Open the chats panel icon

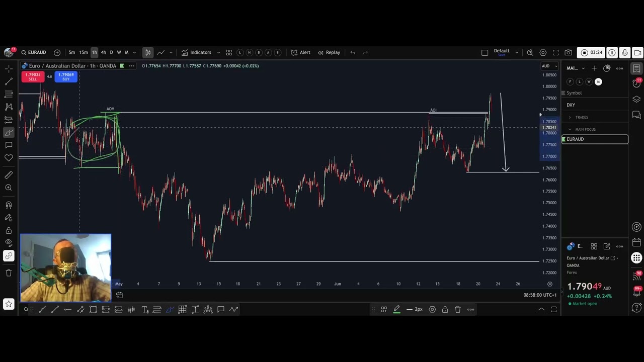tap(637, 115)
